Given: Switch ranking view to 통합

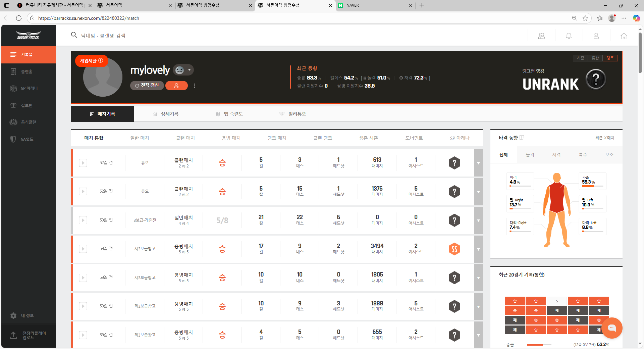Looking at the screenshot, I should [595, 58].
